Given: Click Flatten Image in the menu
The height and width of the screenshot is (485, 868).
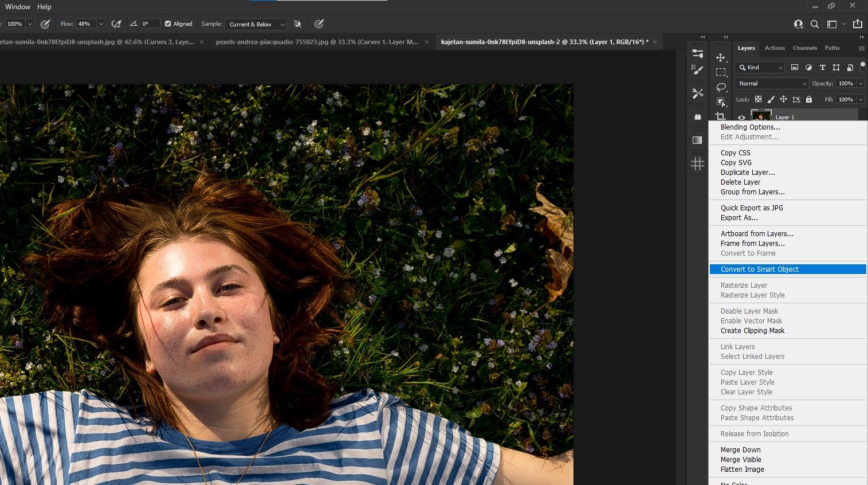Looking at the screenshot, I should point(742,469).
